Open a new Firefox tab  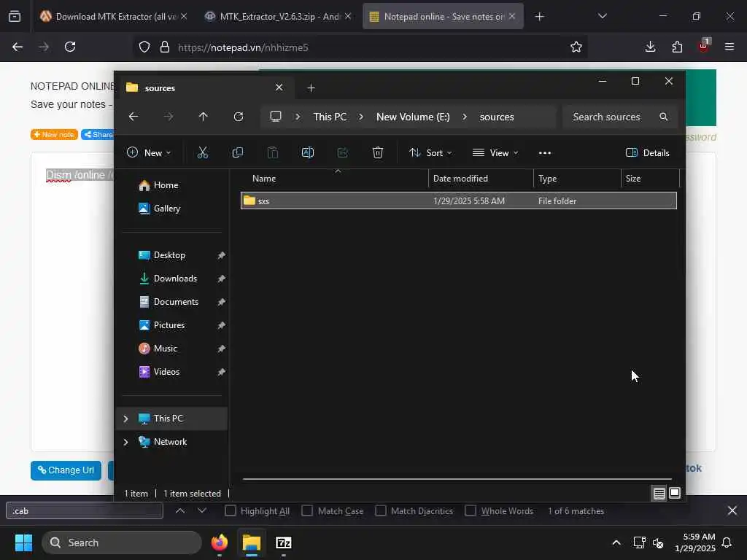(539, 17)
